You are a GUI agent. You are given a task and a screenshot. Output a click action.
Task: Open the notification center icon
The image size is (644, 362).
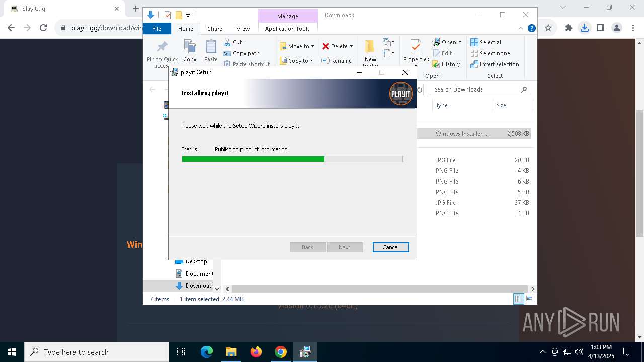(x=627, y=352)
